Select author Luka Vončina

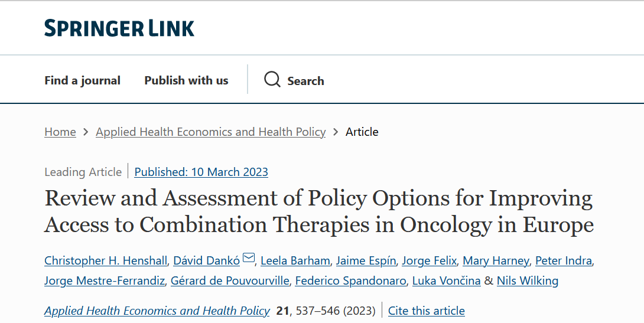447,280
